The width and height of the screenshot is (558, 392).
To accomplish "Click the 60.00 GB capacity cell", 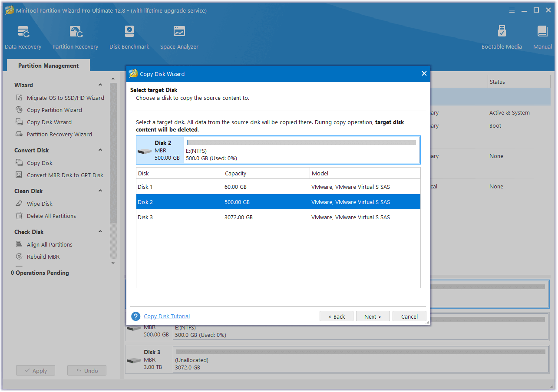I will tap(236, 187).
